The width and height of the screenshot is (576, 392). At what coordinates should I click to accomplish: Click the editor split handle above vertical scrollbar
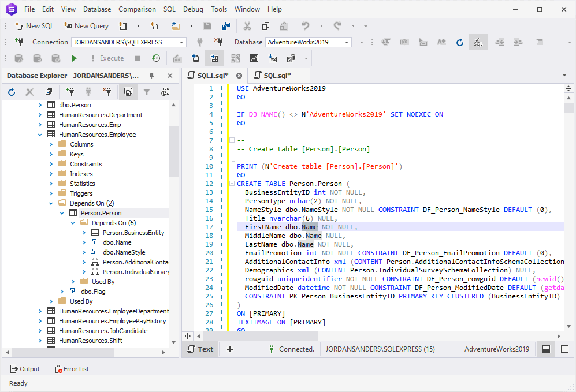pyautogui.click(x=568, y=88)
